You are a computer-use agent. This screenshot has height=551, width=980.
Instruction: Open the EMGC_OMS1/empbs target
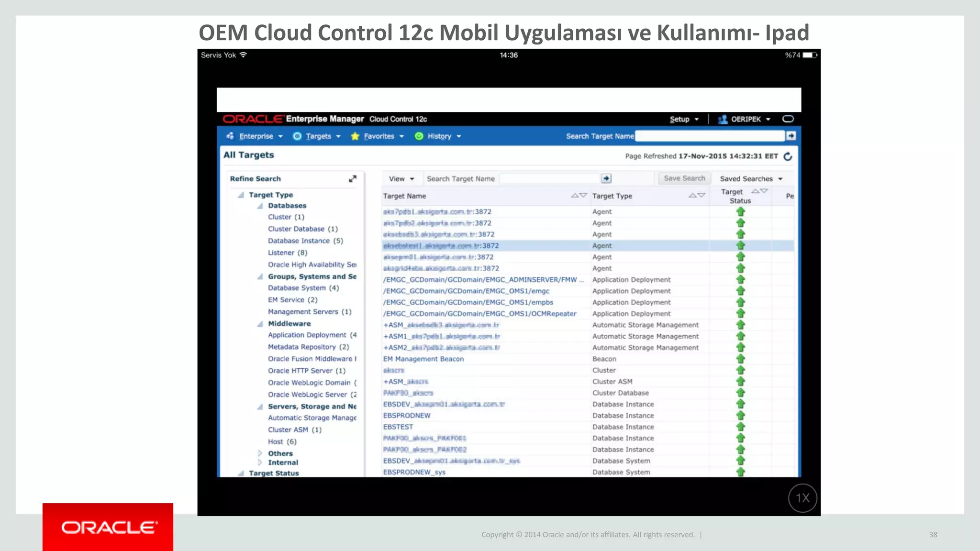[468, 303]
